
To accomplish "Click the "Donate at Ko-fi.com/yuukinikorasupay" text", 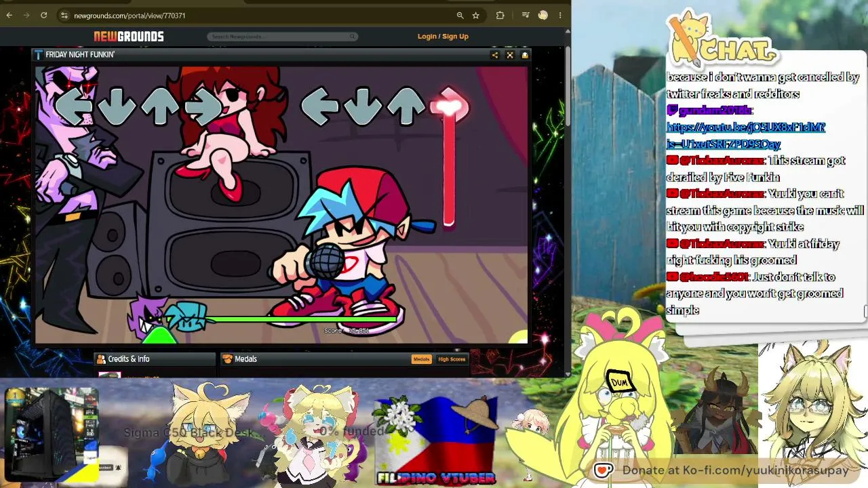I will pos(736,470).
